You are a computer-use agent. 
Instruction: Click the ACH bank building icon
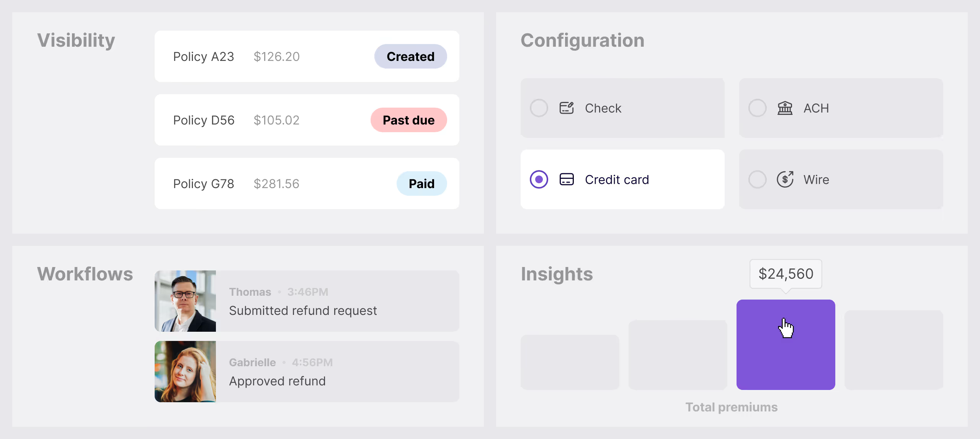point(785,108)
